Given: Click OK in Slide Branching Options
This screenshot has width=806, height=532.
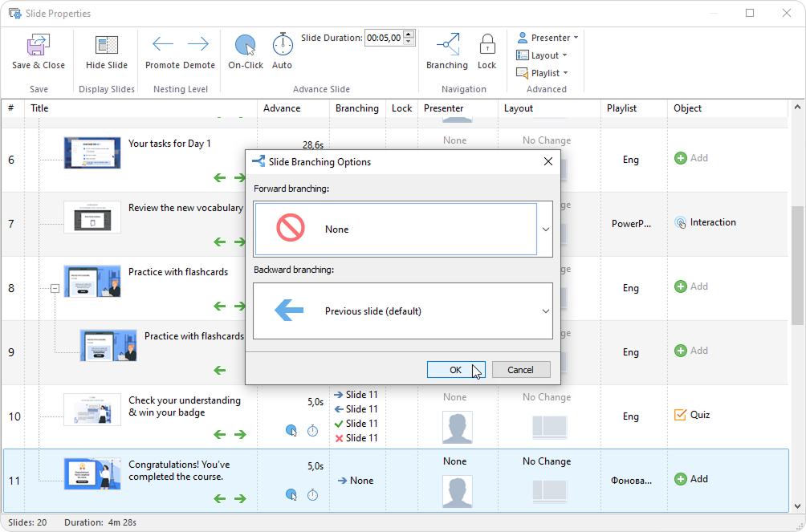Looking at the screenshot, I should [455, 370].
